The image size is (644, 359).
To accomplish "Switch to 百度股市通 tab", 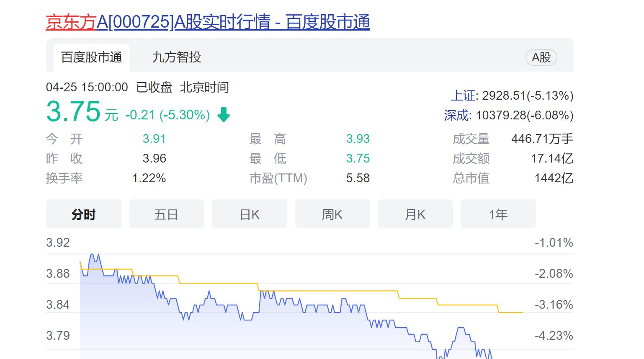I will coord(92,57).
